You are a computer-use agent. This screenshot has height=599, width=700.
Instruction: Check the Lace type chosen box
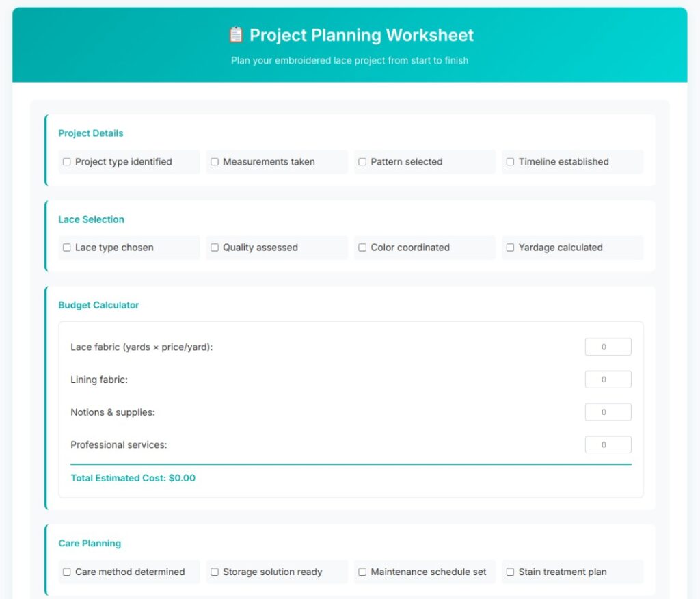66,248
